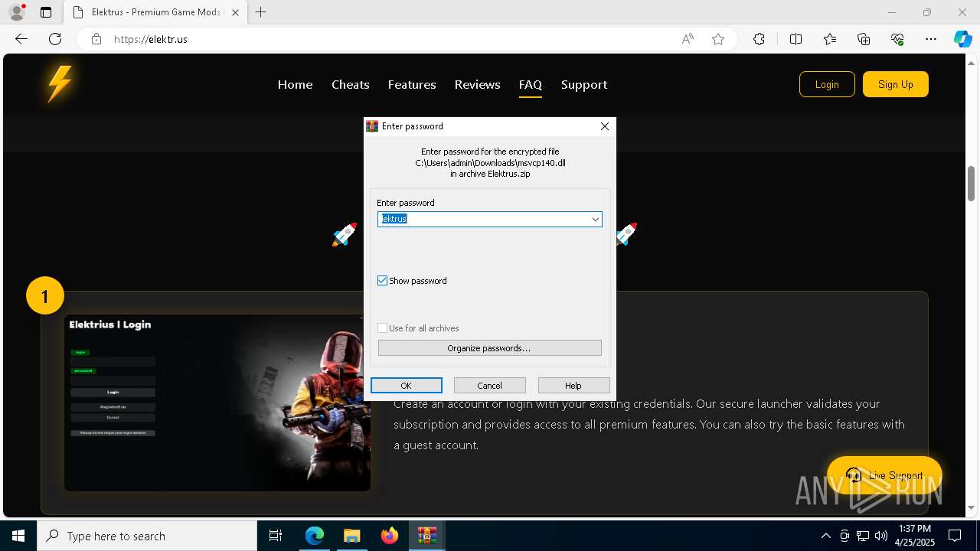Viewport: 980px width, 551px height.
Task: Open Copilot sidebar
Action: 962,39
